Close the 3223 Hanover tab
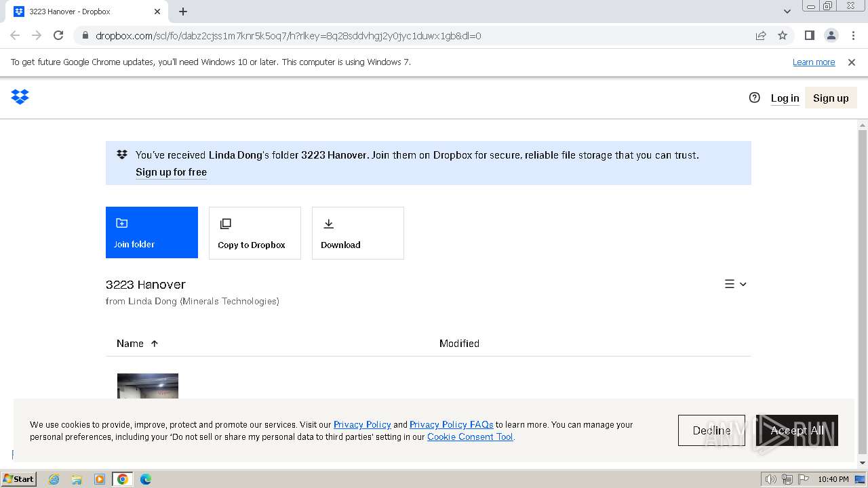The height and width of the screenshot is (488, 868). tap(157, 12)
